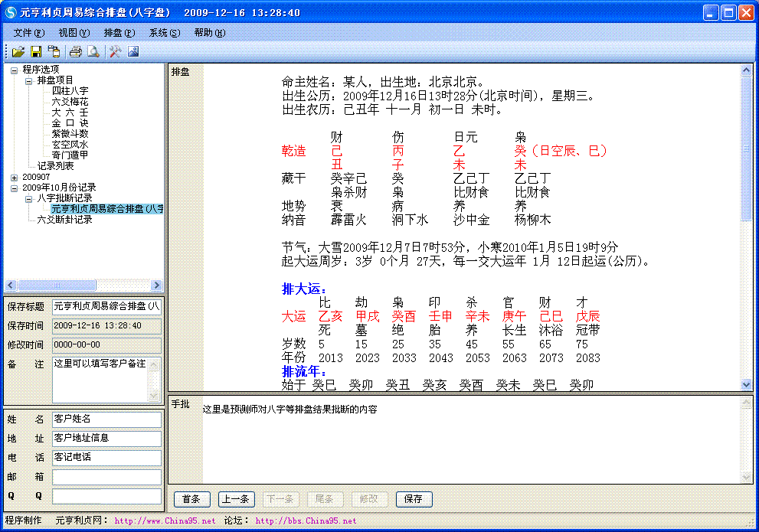The width and height of the screenshot is (759, 532).
Task: Click the 保存时间 field
Action: point(107,326)
